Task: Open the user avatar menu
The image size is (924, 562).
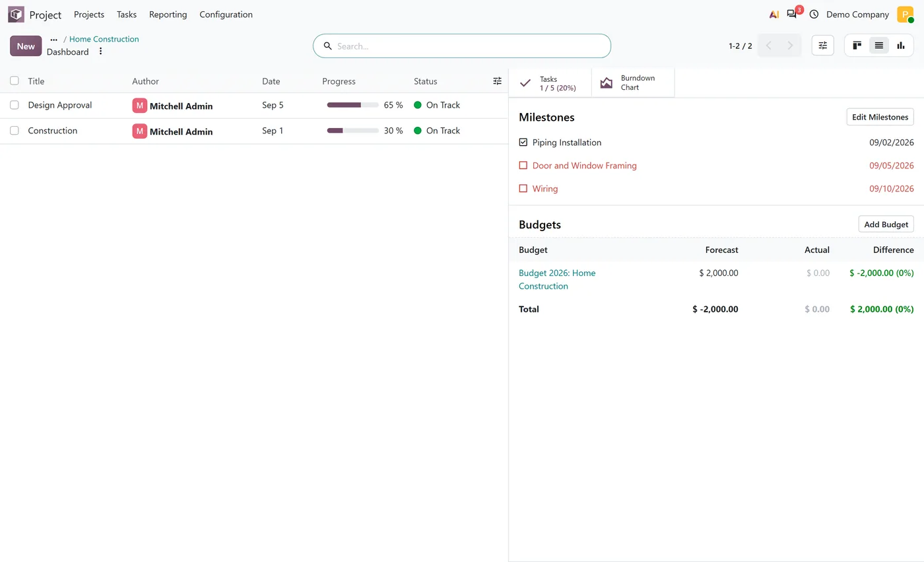Action: pos(905,14)
